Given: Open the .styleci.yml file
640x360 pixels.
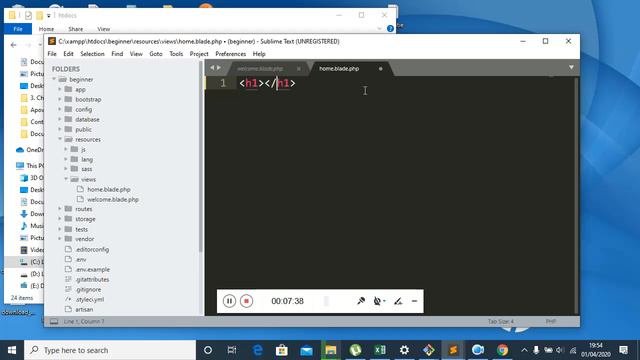Looking at the screenshot, I should point(90,299).
